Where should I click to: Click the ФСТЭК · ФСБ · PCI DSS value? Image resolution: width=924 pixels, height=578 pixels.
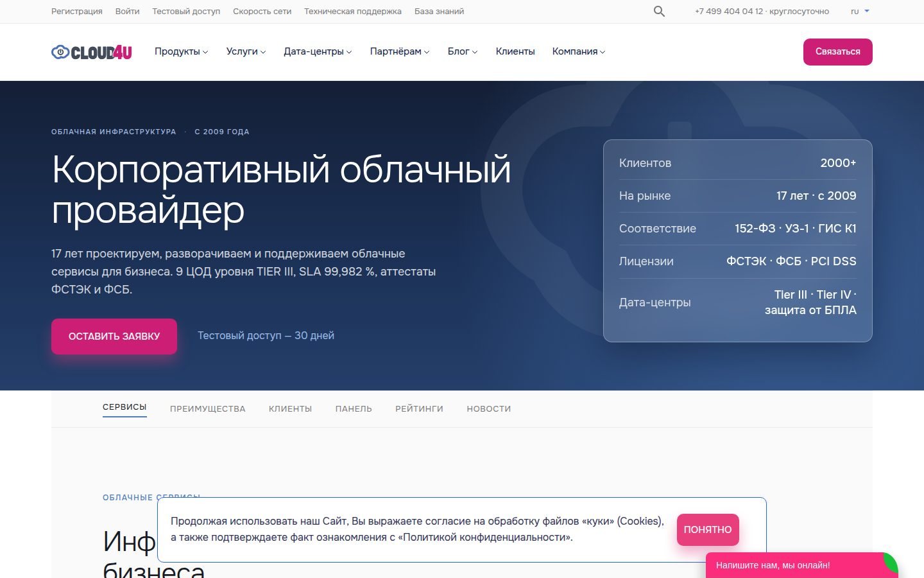click(x=791, y=261)
